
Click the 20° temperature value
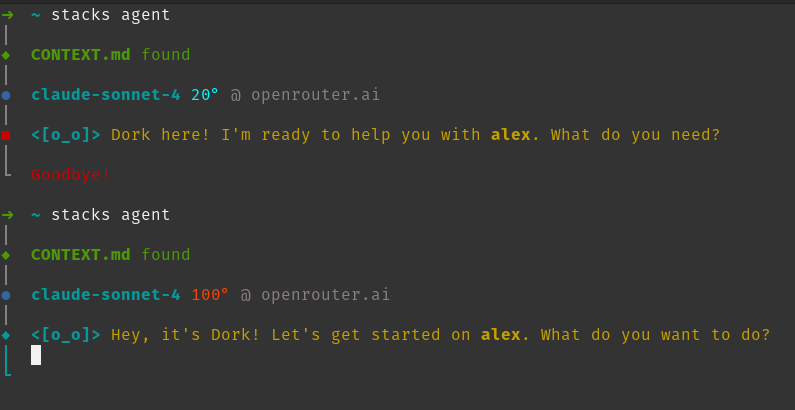coord(205,95)
